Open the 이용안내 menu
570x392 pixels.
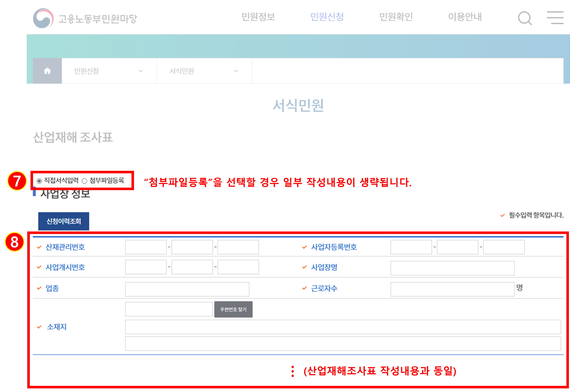pyautogui.click(x=465, y=17)
